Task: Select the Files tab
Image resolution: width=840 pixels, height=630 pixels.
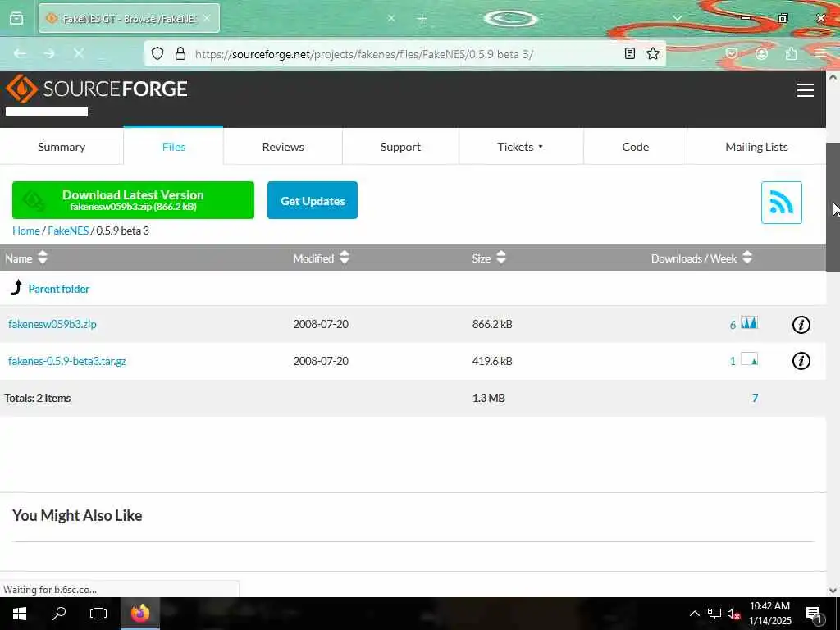Action: click(x=174, y=146)
